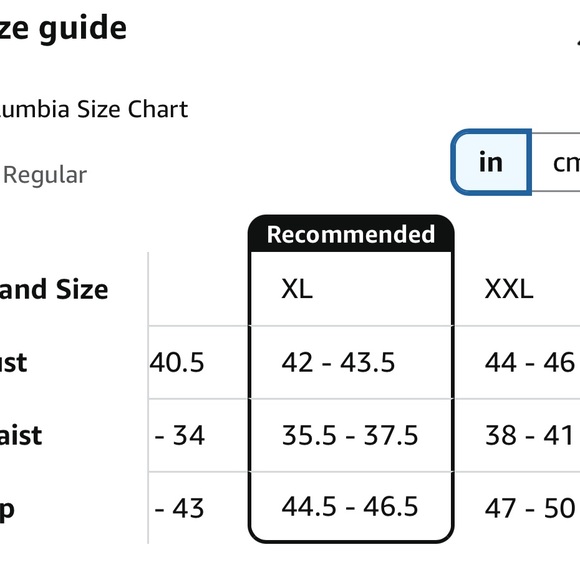The height and width of the screenshot is (580, 580).
Task: Click the XL waist value 35.5 - 37.5
Action: click(x=351, y=435)
